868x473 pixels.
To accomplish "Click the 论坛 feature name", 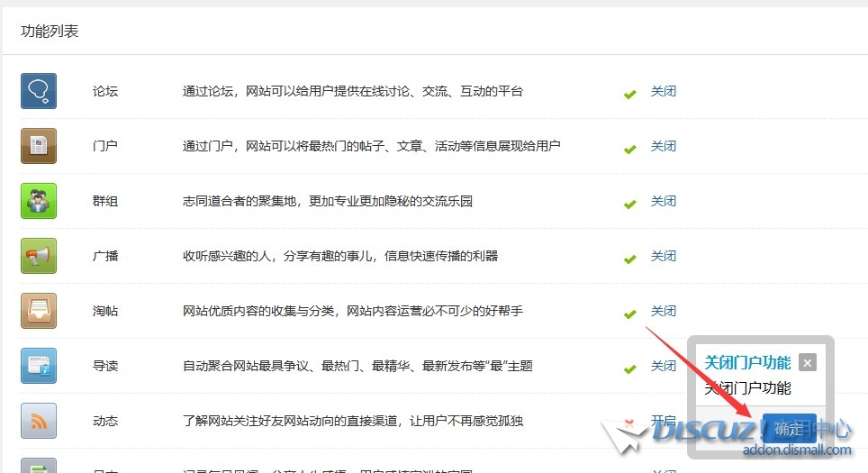I will point(105,91).
